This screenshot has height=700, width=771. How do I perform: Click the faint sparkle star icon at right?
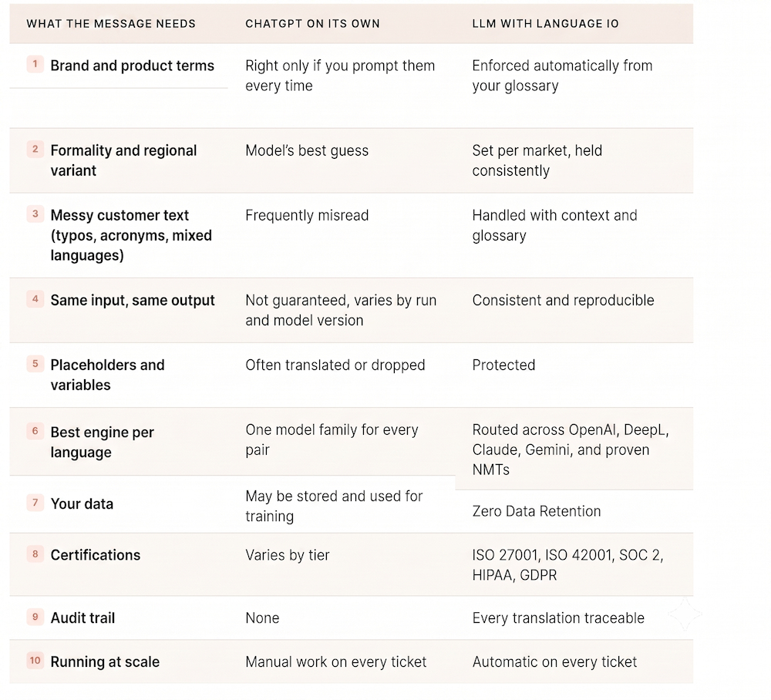[x=685, y=614]
